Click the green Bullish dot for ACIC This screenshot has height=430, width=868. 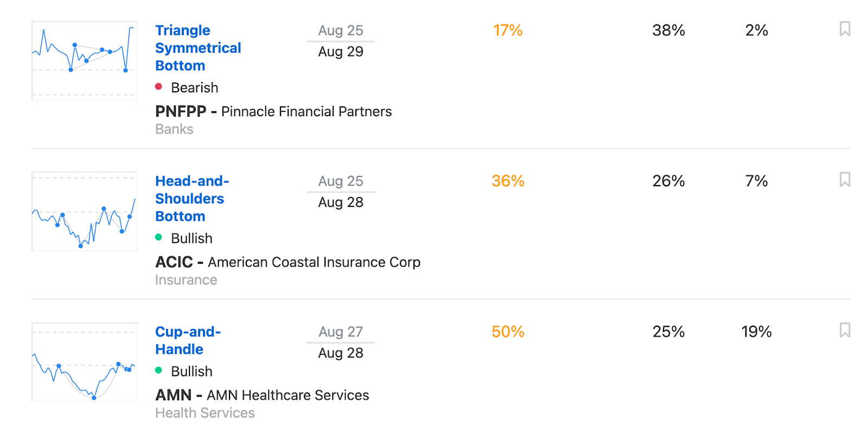coord(158,237)
